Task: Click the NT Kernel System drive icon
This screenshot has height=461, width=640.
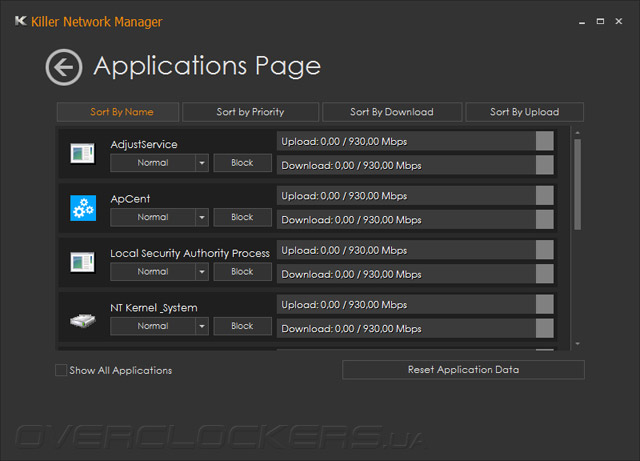Action: coord(82,320)
